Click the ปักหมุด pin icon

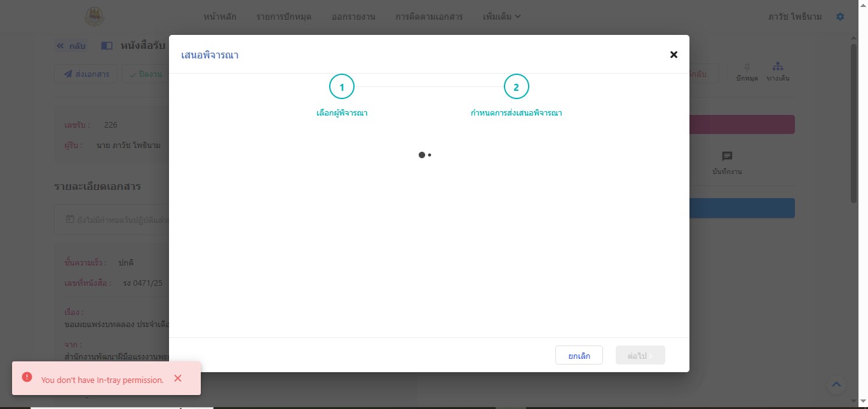pyautogui.click(x=747, y=67)
